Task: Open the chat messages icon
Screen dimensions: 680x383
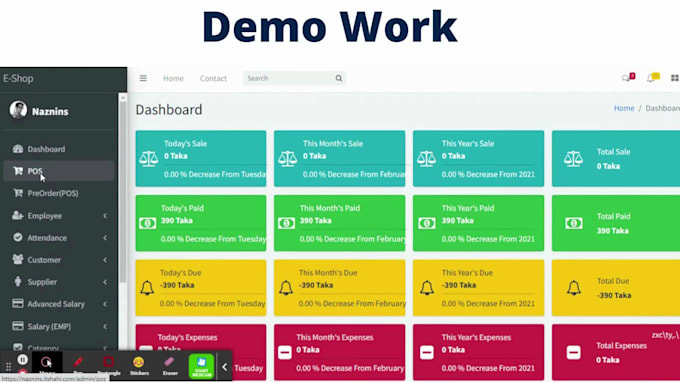Action: [x=628, y=78]
